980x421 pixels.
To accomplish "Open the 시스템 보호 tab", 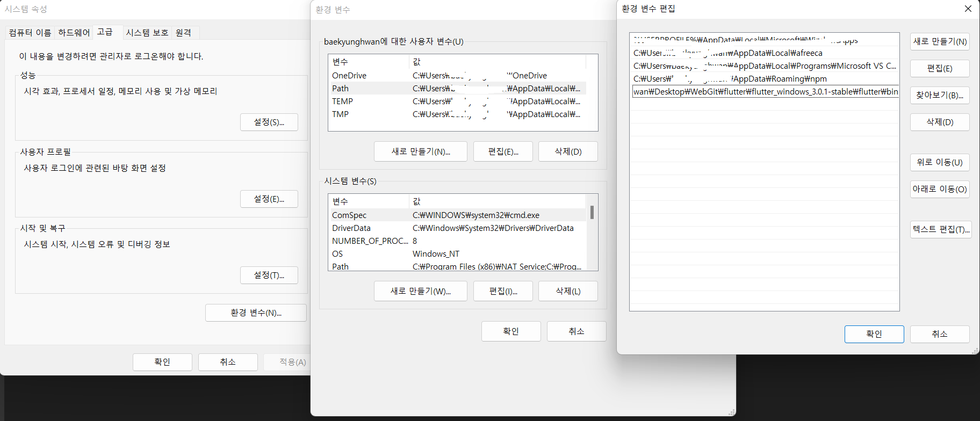I will (x=147, y=33).
